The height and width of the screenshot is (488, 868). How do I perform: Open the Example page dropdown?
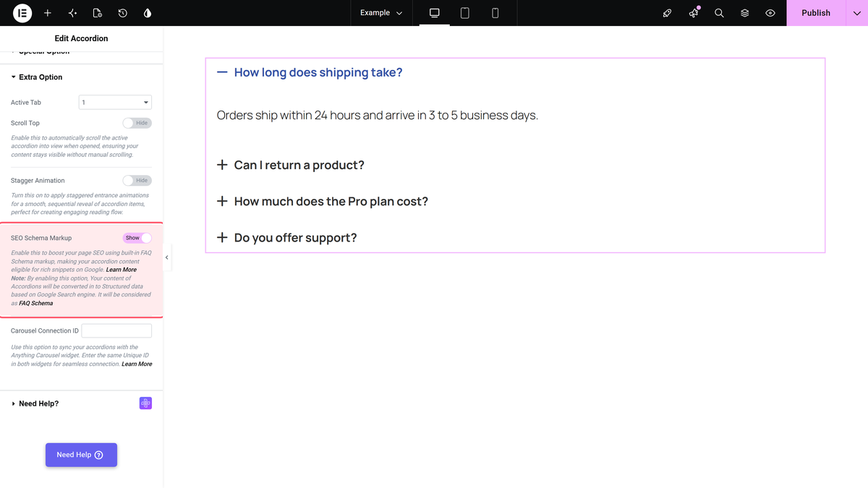point(381,13)
